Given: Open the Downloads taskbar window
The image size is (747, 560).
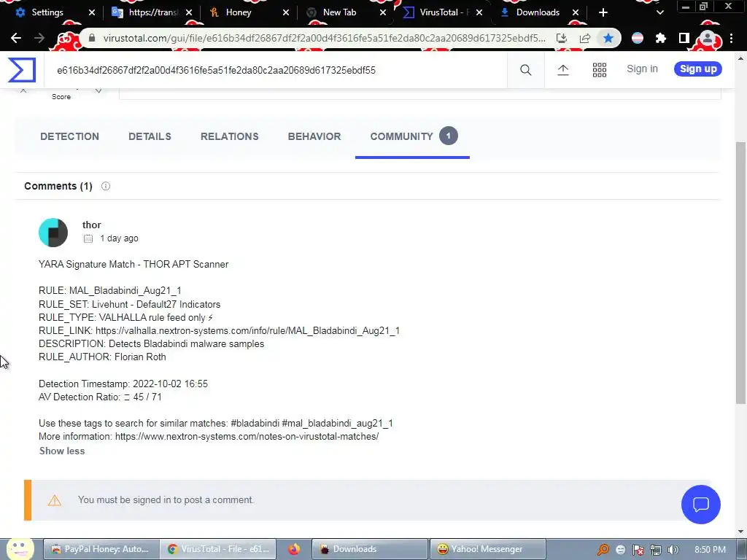Looking at the screenshot, I should [369, 549].
